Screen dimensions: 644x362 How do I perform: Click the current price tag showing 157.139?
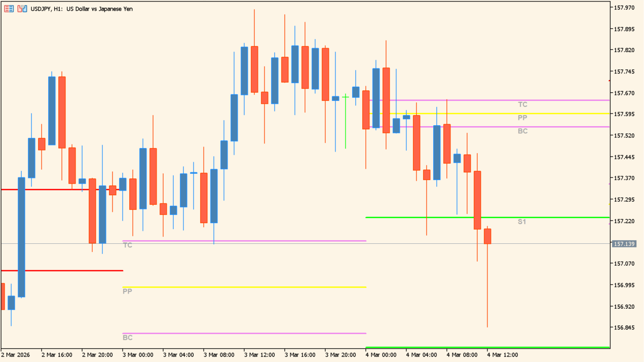click(625, 244)
